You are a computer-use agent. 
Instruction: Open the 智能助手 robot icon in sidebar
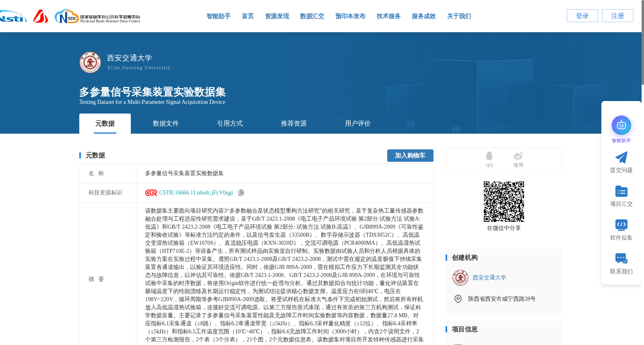(621, 125)
